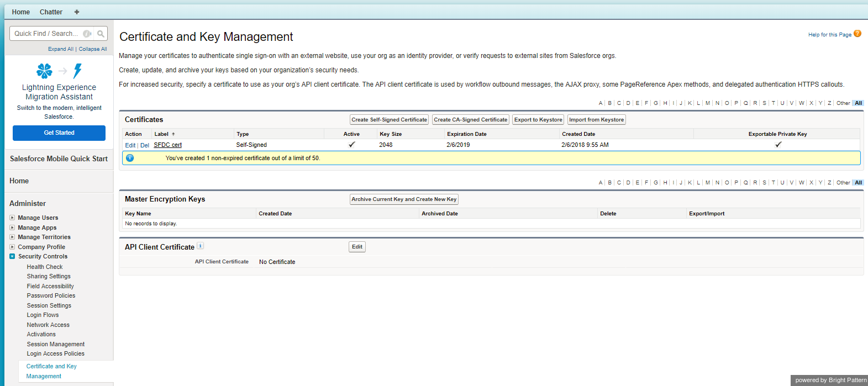Viewport: 868px width, 386px height.
Task: Select Other filter above the Certificates list
Action: (x=843, y=103)
